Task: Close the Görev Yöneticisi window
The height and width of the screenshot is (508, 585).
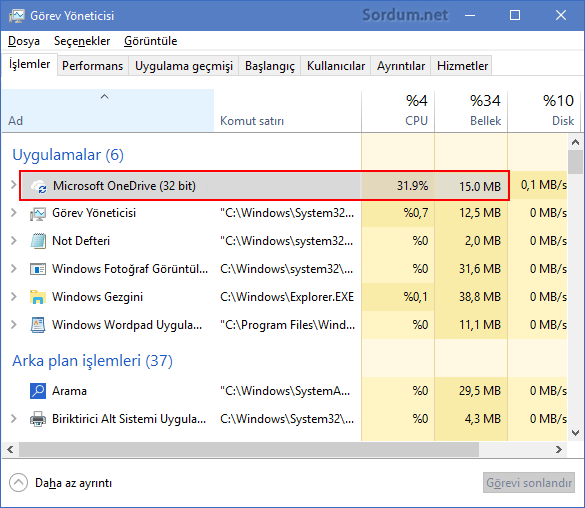Action: (561, 15)
